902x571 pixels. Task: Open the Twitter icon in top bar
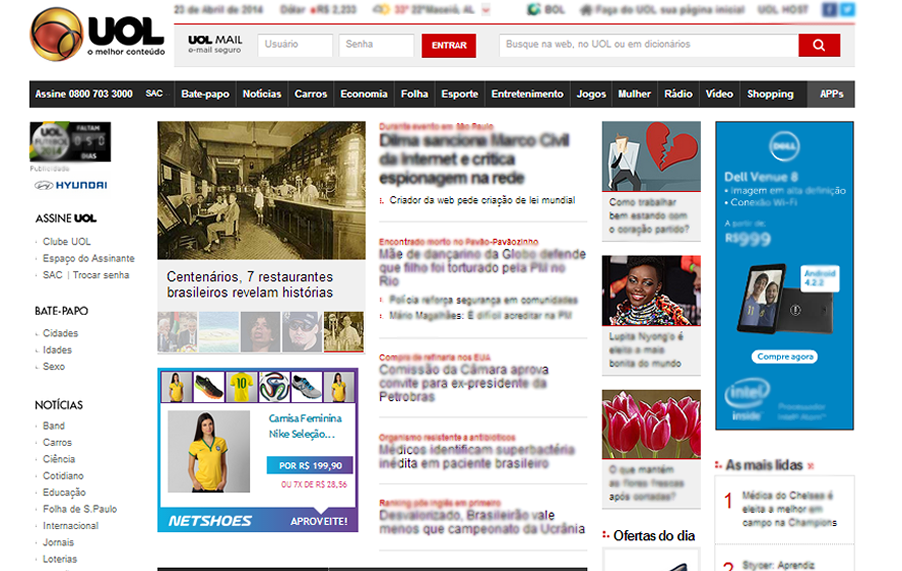point(846,9)
